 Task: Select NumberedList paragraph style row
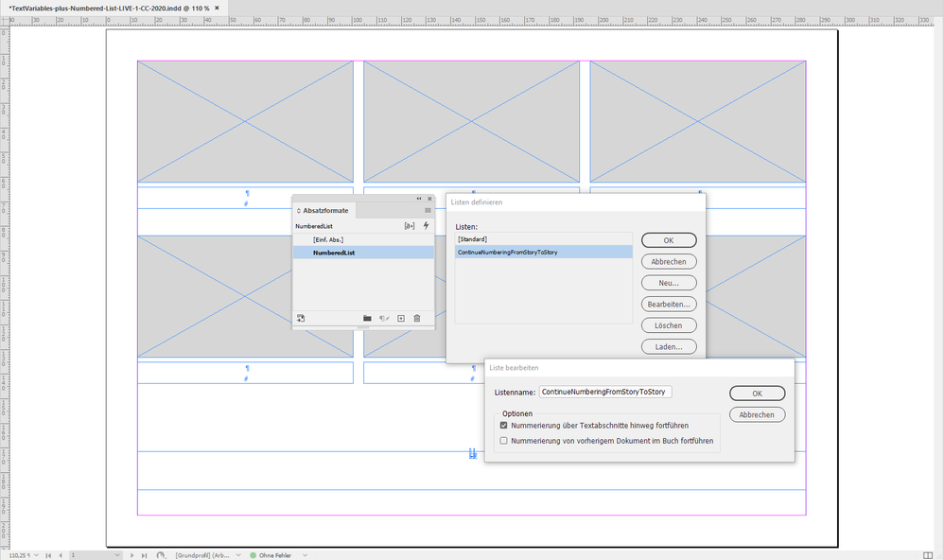[x=363, y=253]
